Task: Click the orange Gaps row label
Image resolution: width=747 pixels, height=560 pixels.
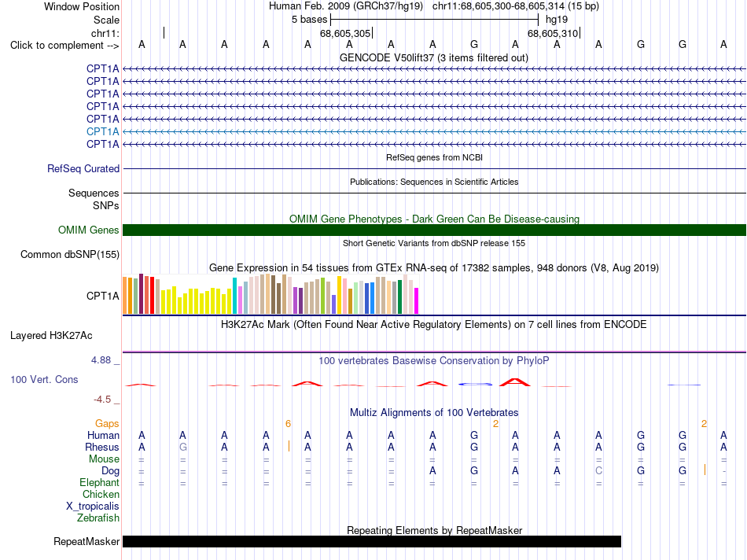Action: (x=107, y=424)
